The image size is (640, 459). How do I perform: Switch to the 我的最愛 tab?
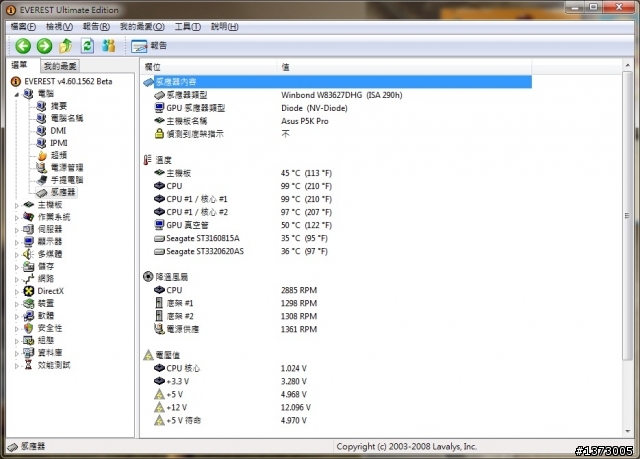(x=60, y=66)
